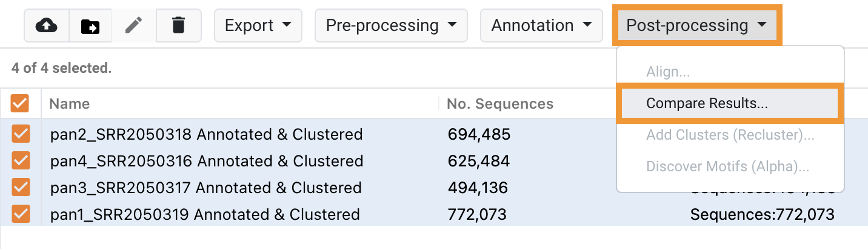Pick Discover Motifs (Alpha) option

727,166
